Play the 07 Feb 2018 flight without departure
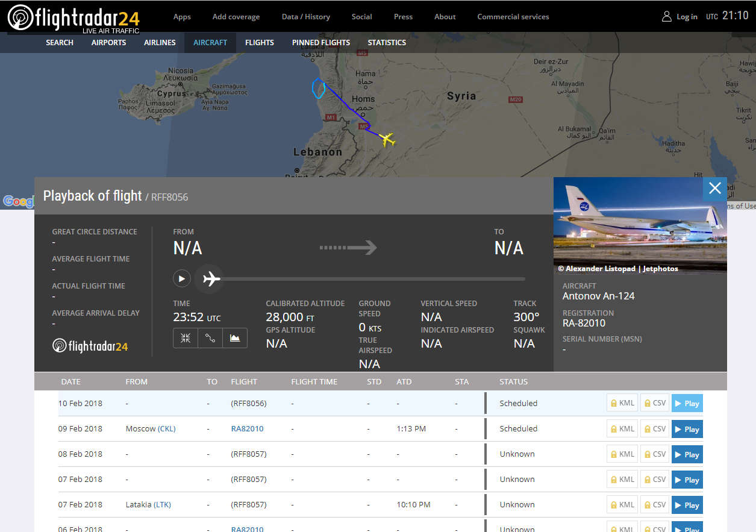The height and width of the screenshot is (532, 756). tap(687, 480)
